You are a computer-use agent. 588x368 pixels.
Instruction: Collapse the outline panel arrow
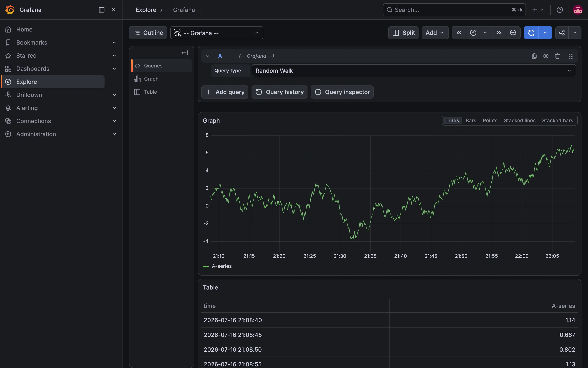tap(185, 53)
